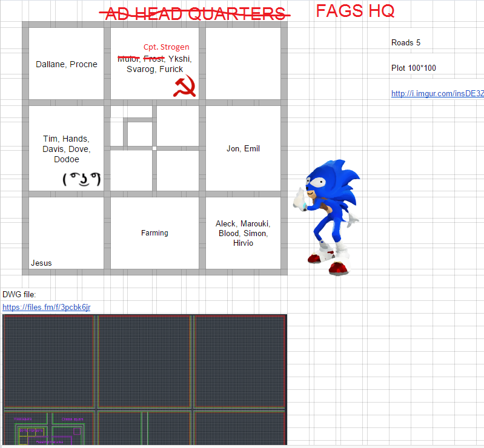The image size is (484, 448).
Task: Select the Svarog, Furick text
Action: pyautogui.click(x=154, y=69)
